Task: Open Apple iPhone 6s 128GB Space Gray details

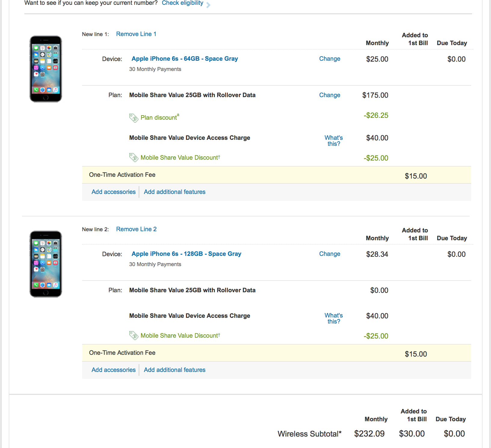Action: (x=186, y=254)
